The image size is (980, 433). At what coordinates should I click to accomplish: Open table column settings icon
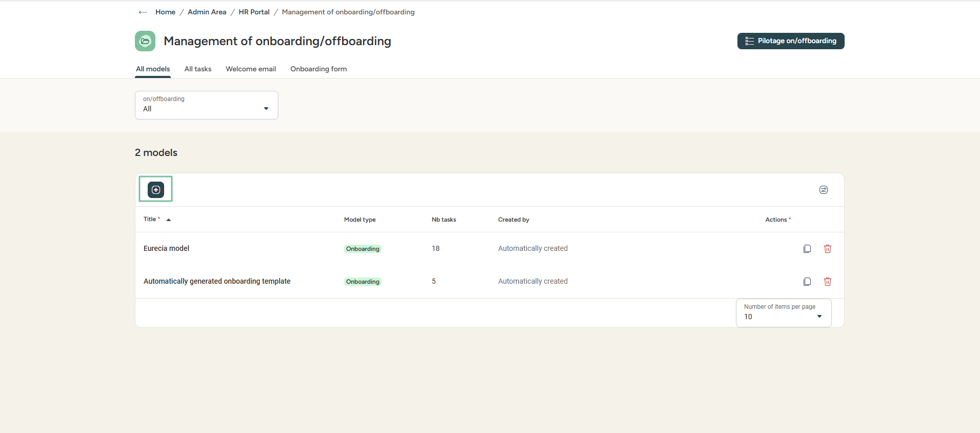823,190
